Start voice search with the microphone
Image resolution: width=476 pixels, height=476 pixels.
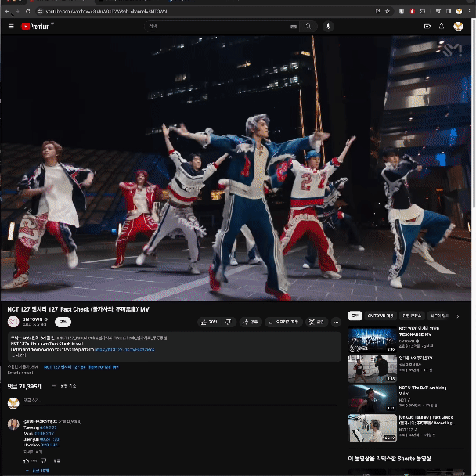328,27
